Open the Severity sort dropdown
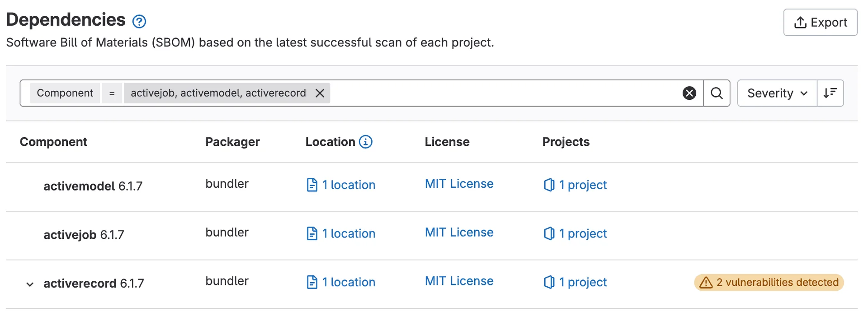The image size is (868, 321). pyautogui.click(x=777, y=93)
